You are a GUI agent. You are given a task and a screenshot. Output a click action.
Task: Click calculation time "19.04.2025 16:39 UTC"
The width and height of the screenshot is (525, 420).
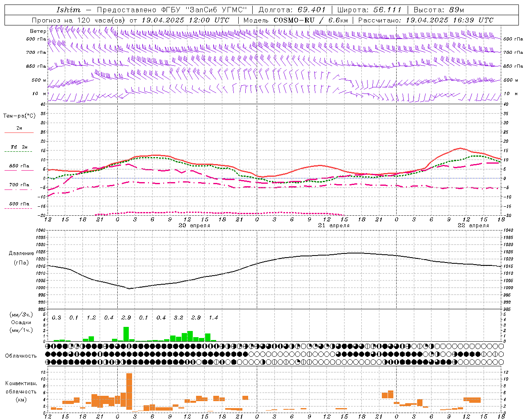point(450,20)
